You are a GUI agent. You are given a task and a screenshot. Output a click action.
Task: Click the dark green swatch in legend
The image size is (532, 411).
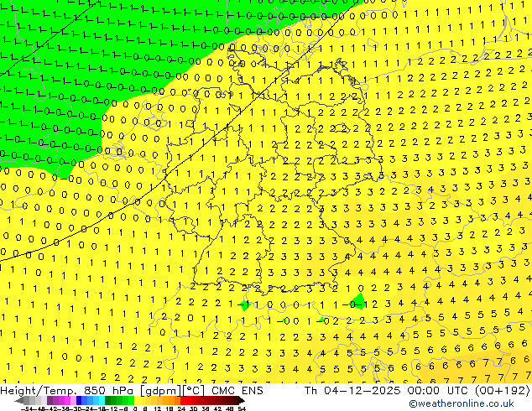click(x=108, y=400)
